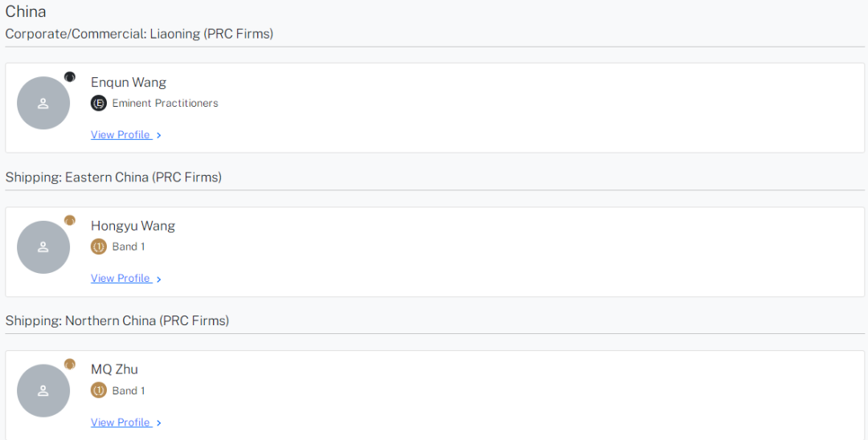
Task: Select the name MQ Zhu
Action: [x=115, y=369]
